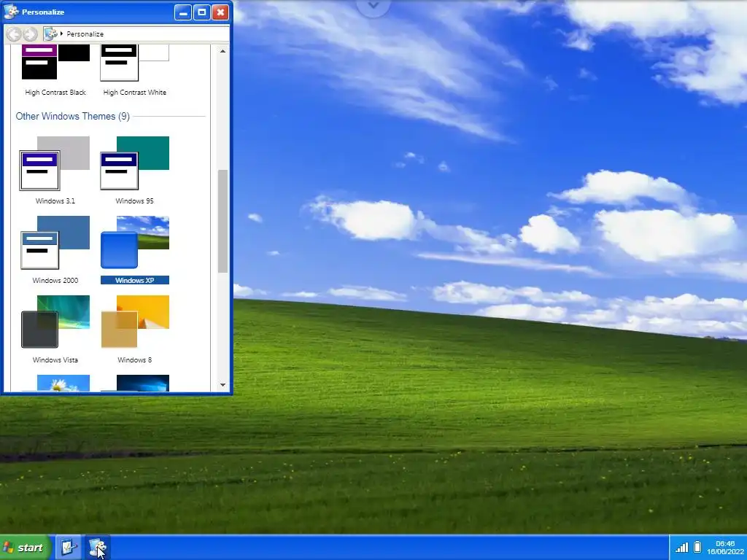The height and width of the screenshot is (560, 747).
Task: Open the Start menu
Action: pos(25,548)
